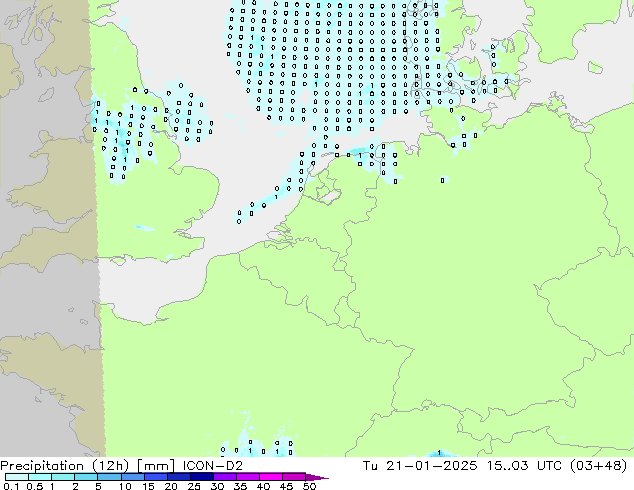The width and height of the screenshot is (634, 490).
Task: Click the 40–45 mm magenta legend swatch
Action: (x=271, y=477)
